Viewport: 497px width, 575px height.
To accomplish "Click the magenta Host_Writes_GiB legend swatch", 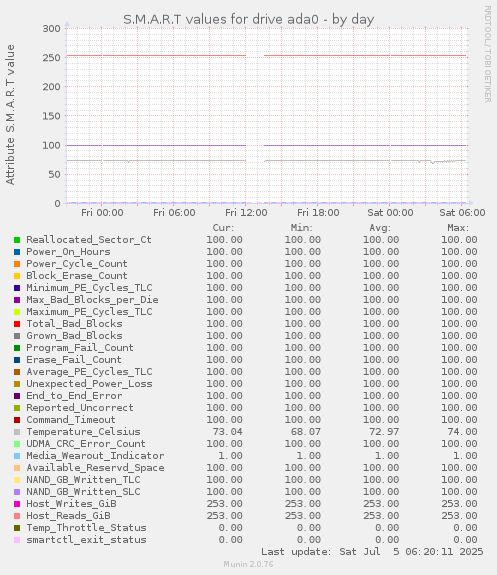I will 17,504.
